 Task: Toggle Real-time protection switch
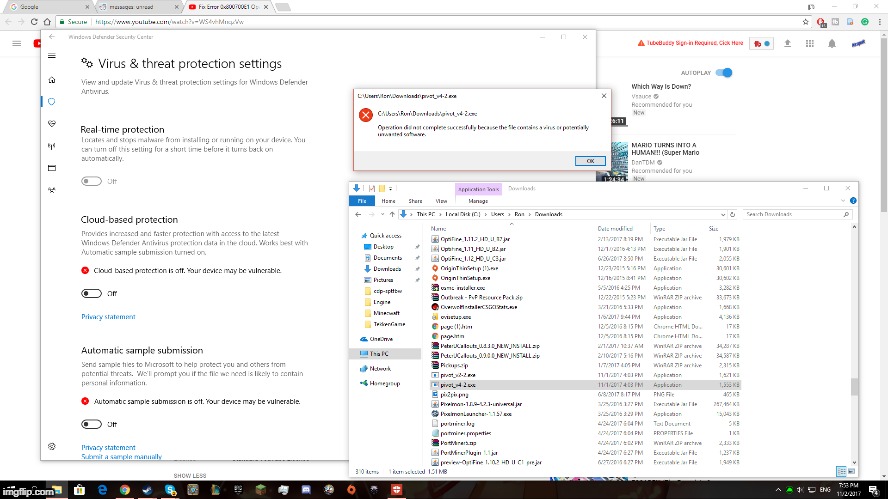click(91, 181)
